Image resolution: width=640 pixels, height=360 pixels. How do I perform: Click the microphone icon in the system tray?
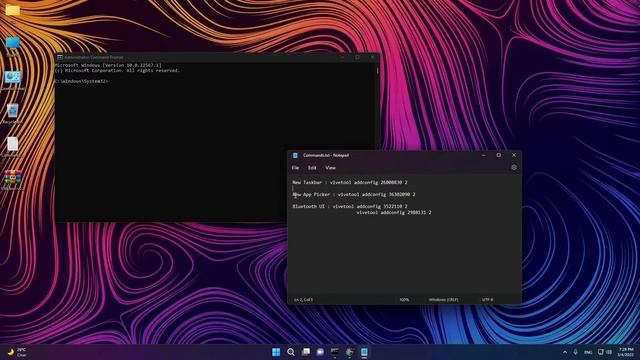click(x=576, y=352)
